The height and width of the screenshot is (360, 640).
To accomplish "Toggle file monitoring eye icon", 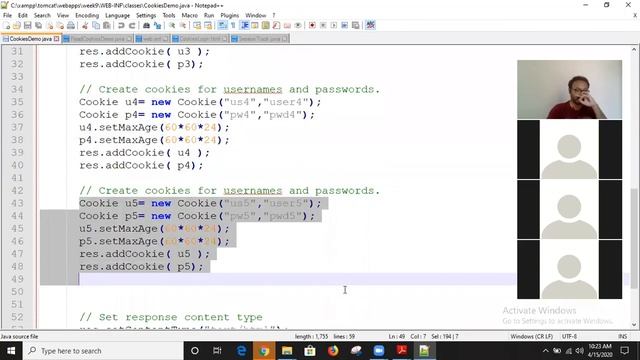I will tap(298, 25).
